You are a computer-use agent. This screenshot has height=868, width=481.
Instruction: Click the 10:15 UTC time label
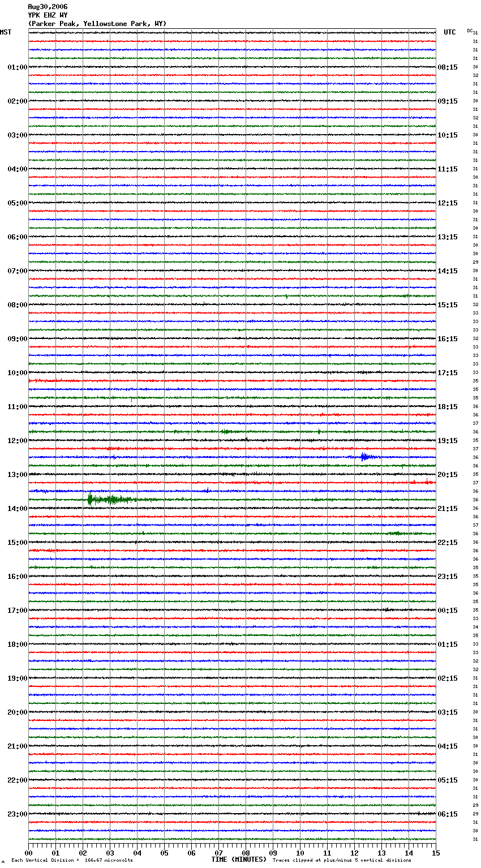(448, 135)
